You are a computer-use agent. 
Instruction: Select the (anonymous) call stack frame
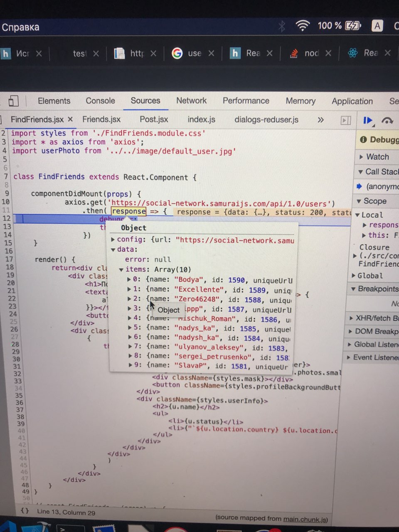[382, 187]
